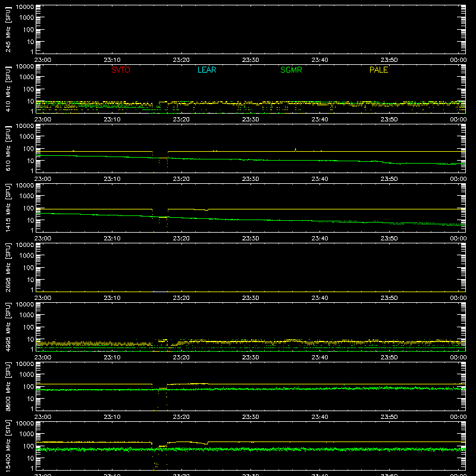The height and width of the screenshot is (476, 476).
Task: Click 1000 tick value on 2695 MHz axis
Action: coord(27,256)
